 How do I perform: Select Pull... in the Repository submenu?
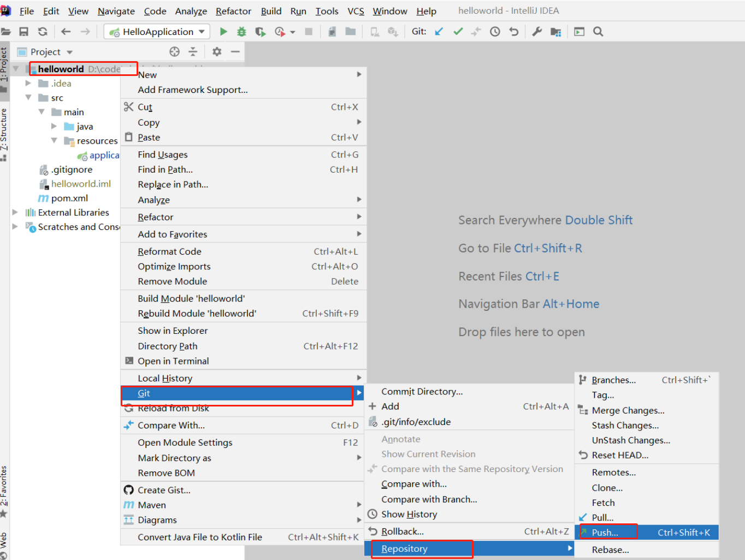pos(647,517)
